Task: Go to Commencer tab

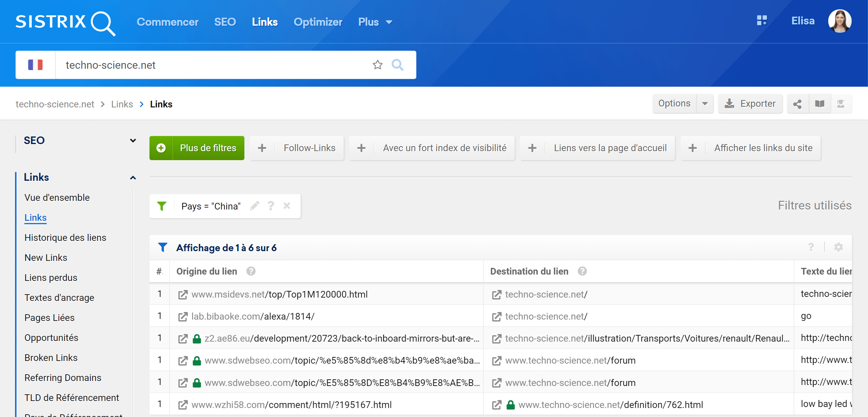Action: pos(168,22)
